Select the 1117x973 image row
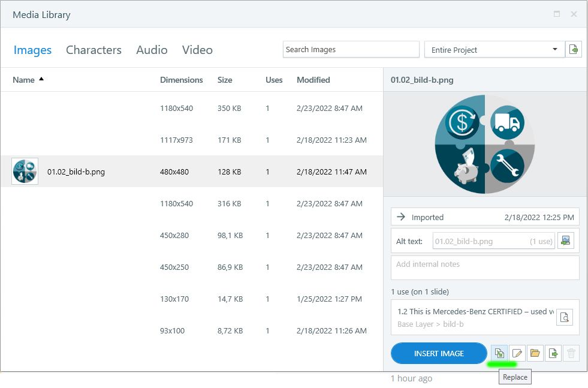The image size is (588, 388). [192, 140]
